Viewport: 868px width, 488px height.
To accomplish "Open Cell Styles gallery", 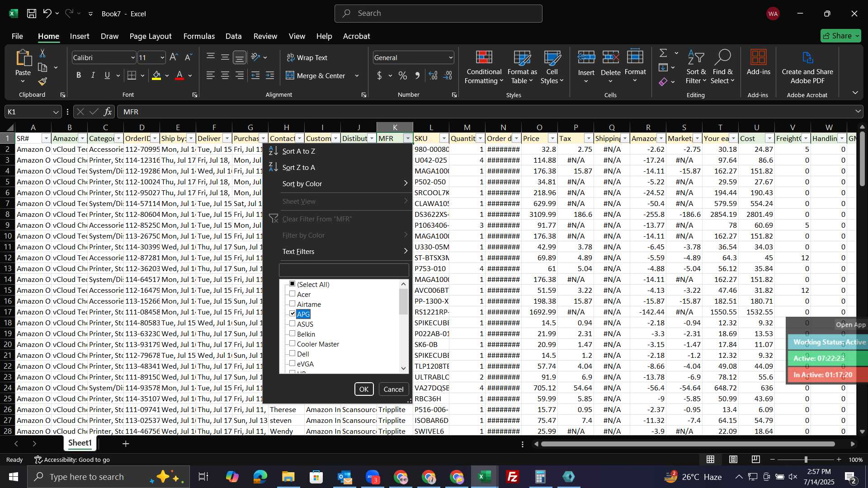I will 552,67.
